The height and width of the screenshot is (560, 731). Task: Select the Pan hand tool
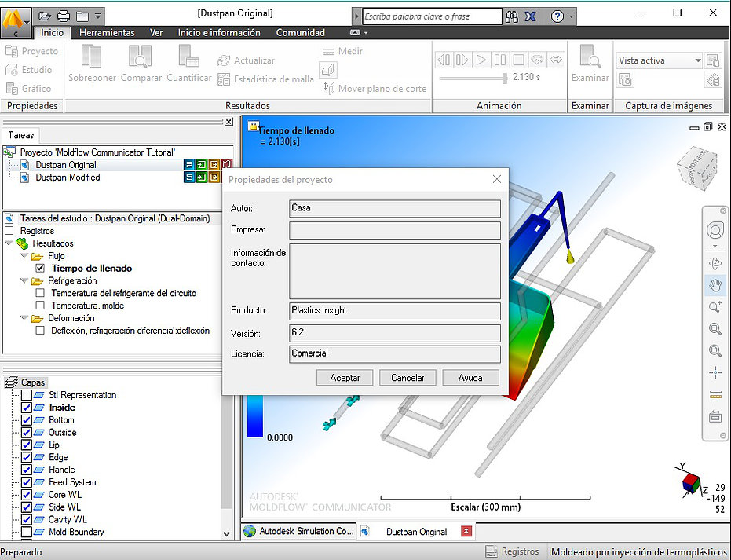715,285
